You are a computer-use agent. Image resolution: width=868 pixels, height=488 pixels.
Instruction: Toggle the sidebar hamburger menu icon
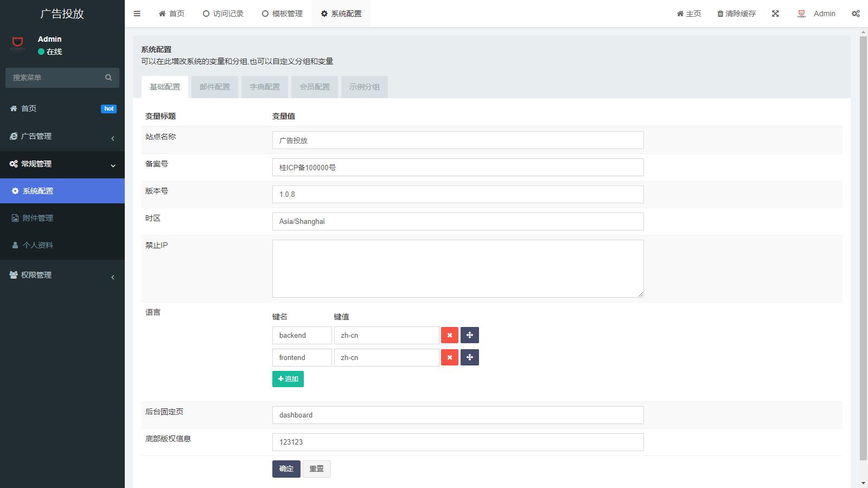click(x=137, y=14)
